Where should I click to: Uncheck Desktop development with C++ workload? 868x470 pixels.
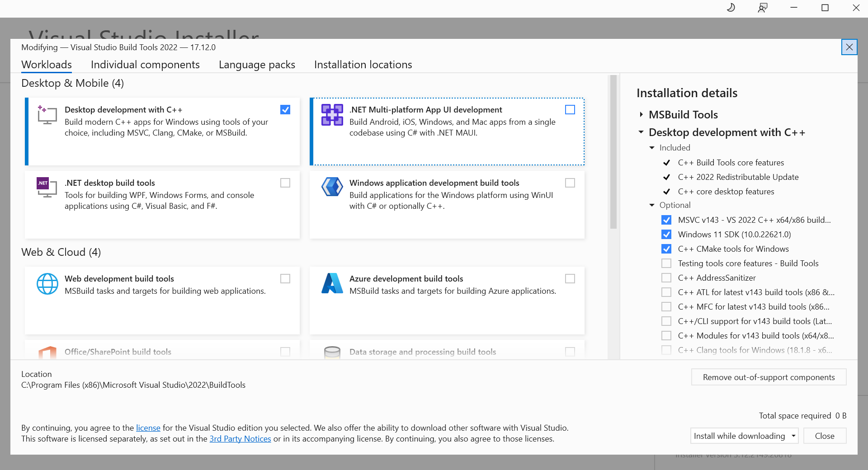(285, 110)
